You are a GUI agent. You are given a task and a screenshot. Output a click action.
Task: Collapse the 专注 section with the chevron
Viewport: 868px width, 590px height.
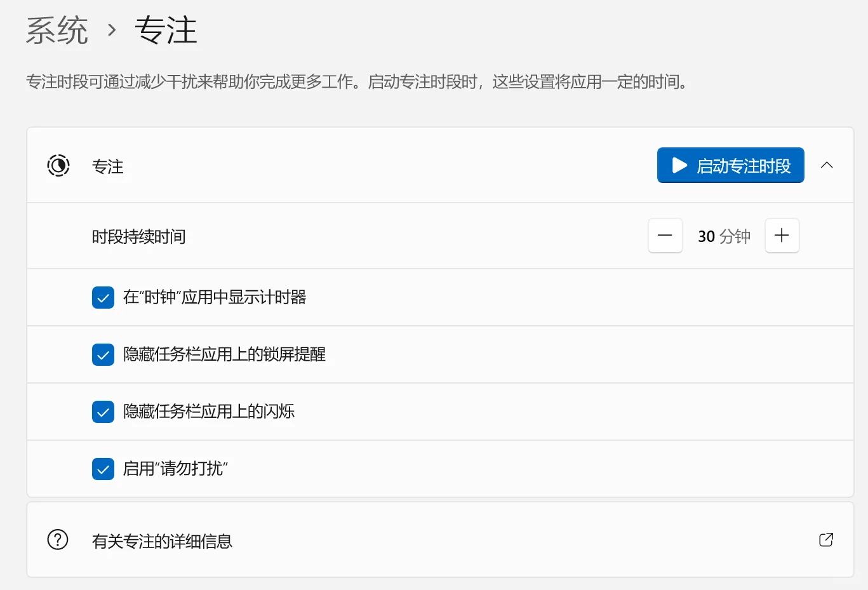(827, 164)
